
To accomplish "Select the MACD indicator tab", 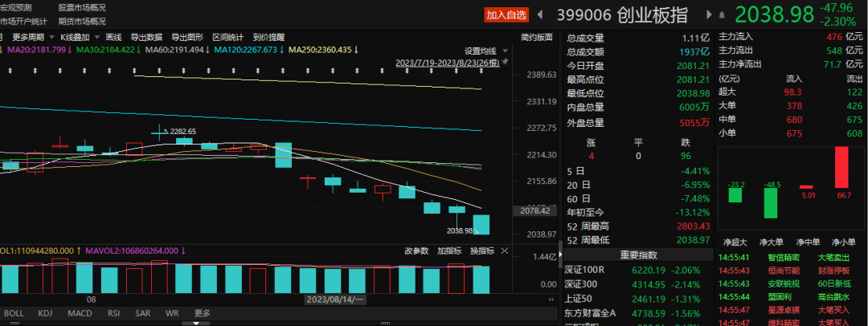I will pos(80,313).
